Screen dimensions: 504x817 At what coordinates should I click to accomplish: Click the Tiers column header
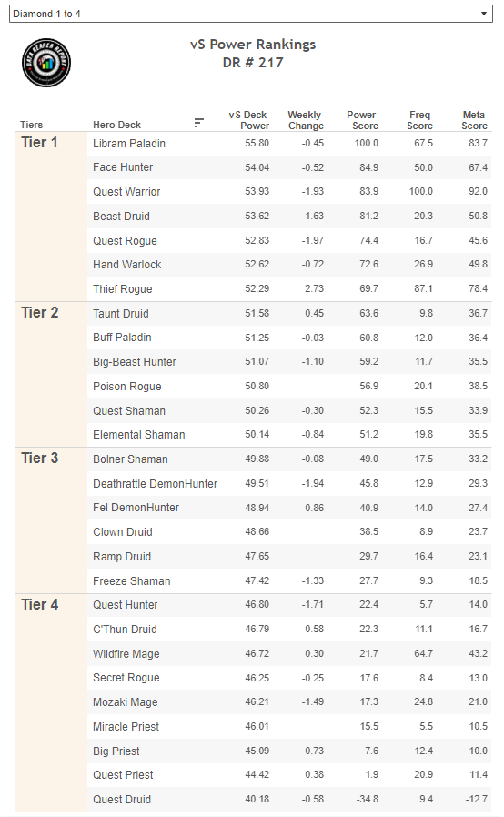[31, 125]
